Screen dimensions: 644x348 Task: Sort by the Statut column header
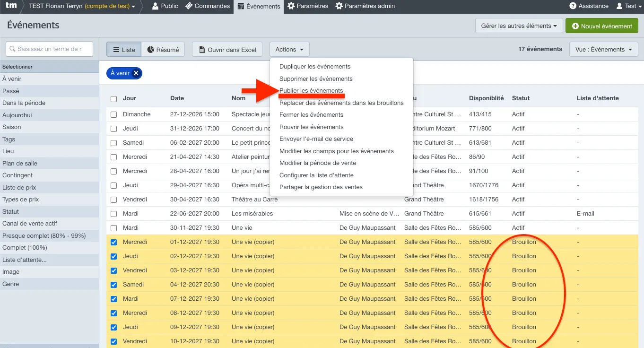pos(521,98)
